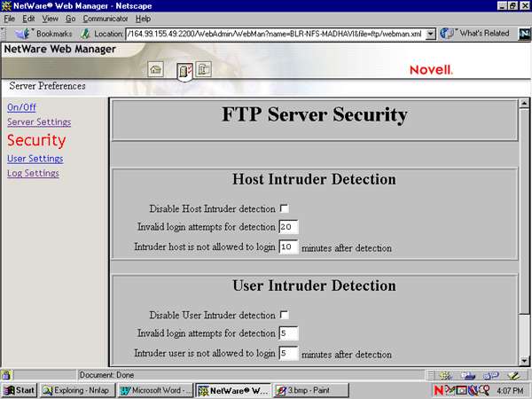This screenshot has height=399, width=532.
Task: Click the content pane scroll up arrow
Action: click(x=525, y=103)
